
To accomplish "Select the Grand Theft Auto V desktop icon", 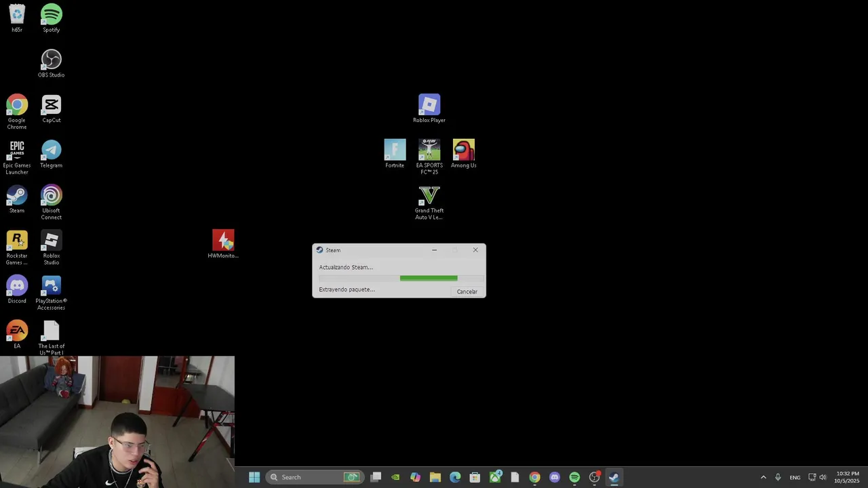I will (x=429, y=203).
